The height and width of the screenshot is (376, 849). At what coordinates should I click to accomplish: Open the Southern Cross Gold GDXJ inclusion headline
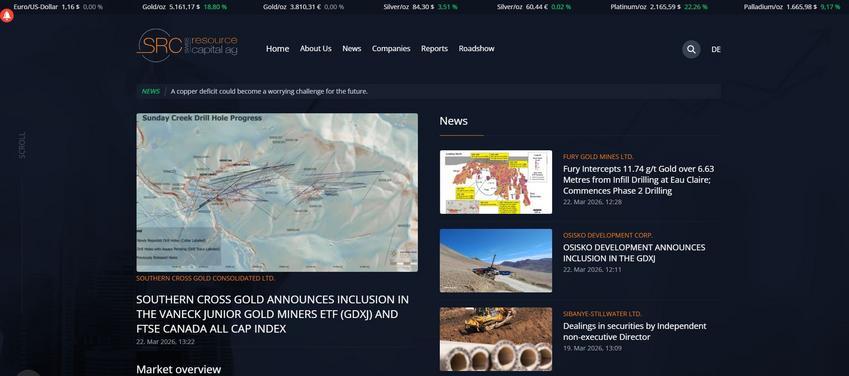coord(272,314)
